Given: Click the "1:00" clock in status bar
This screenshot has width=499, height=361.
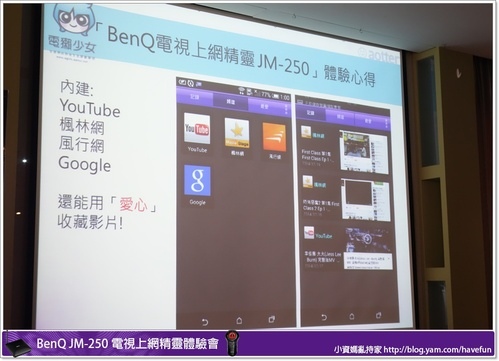Looking at the screenshot, I should click(285, 97).
